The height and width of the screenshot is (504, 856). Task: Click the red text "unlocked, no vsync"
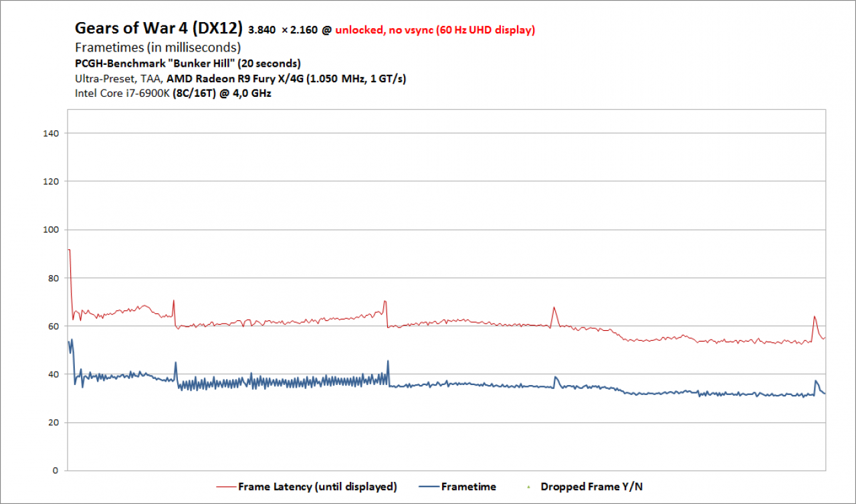click(x=383, y=30)
